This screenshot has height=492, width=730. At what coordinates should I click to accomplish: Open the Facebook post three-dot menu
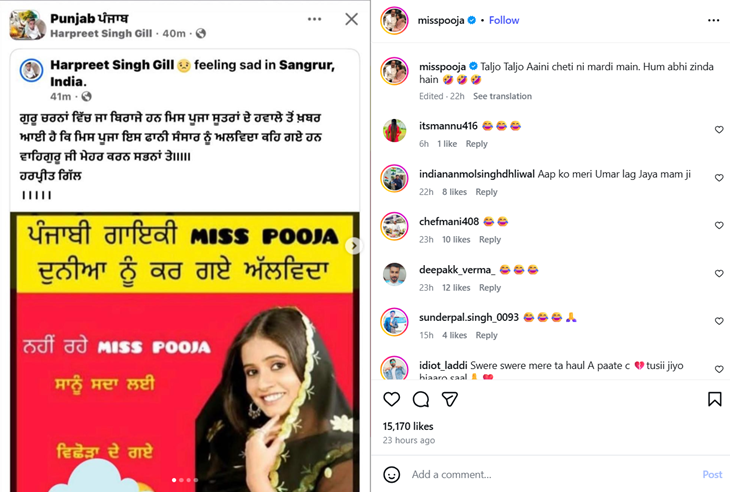click(315, 19)
